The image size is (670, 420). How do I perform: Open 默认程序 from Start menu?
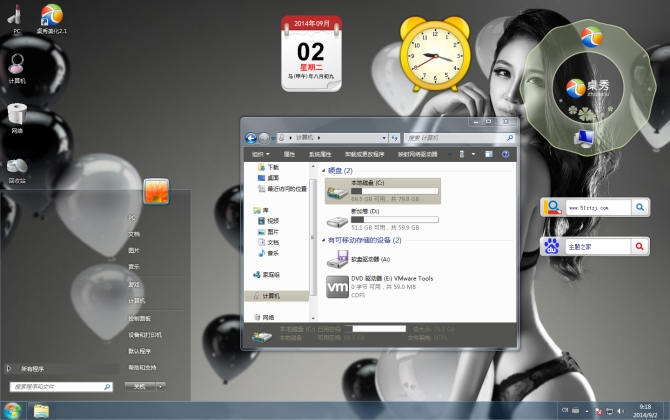(x=140, y=351)
